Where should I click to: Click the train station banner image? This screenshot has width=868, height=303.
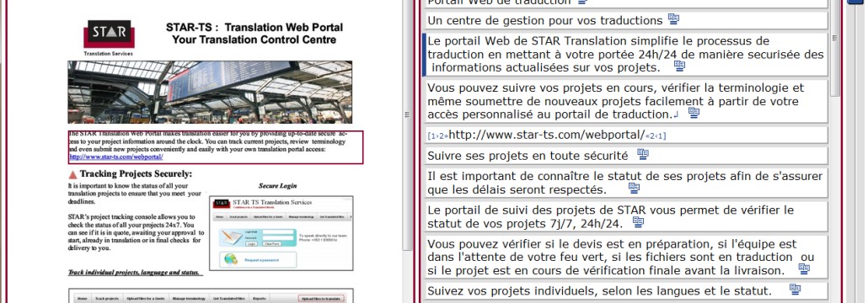pyautogui.click(x=210, y=93)
